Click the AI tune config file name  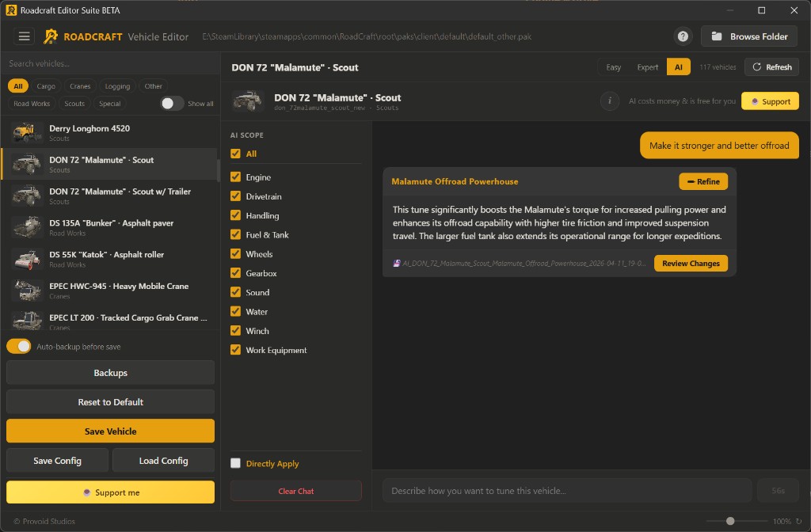click(x=524, y=263)
